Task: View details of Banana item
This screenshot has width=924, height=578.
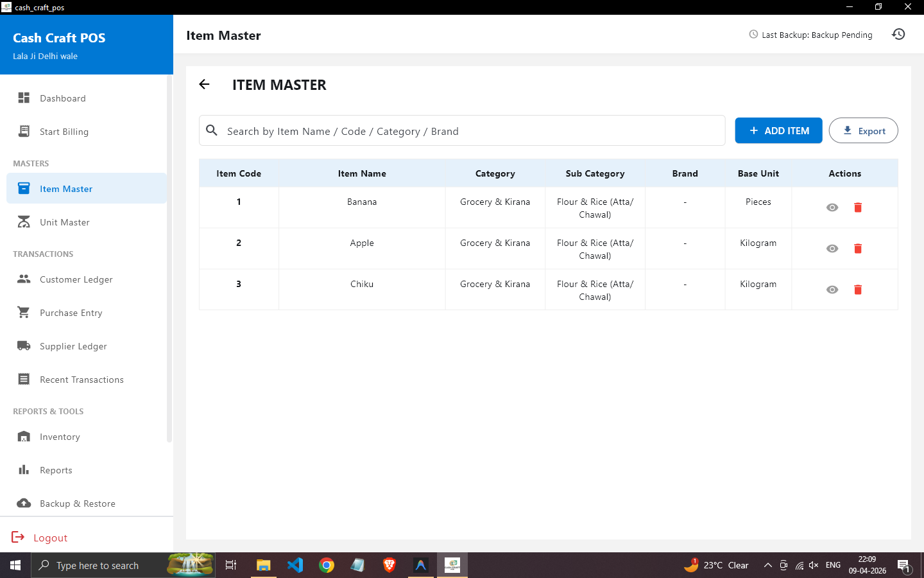Action: (x=832, y=207)
